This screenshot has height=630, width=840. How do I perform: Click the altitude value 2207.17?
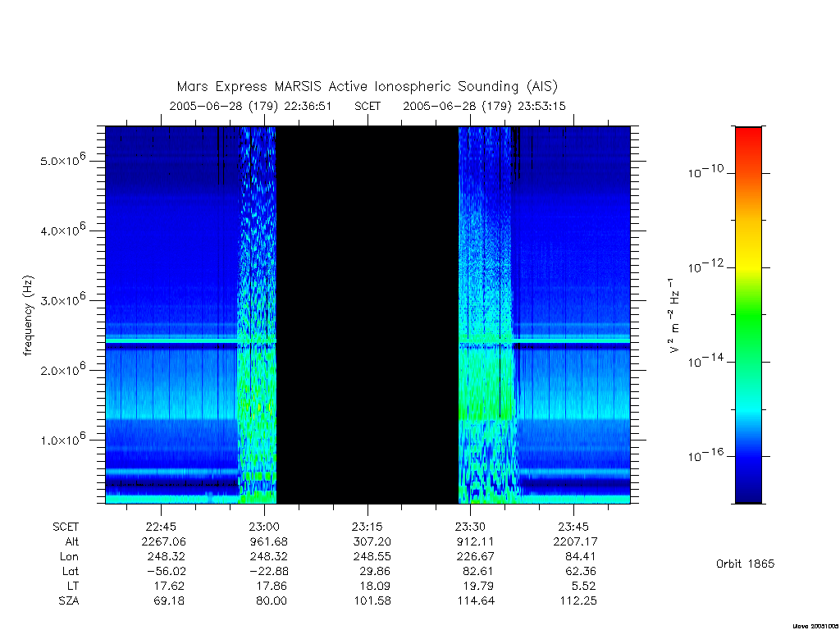575,541
